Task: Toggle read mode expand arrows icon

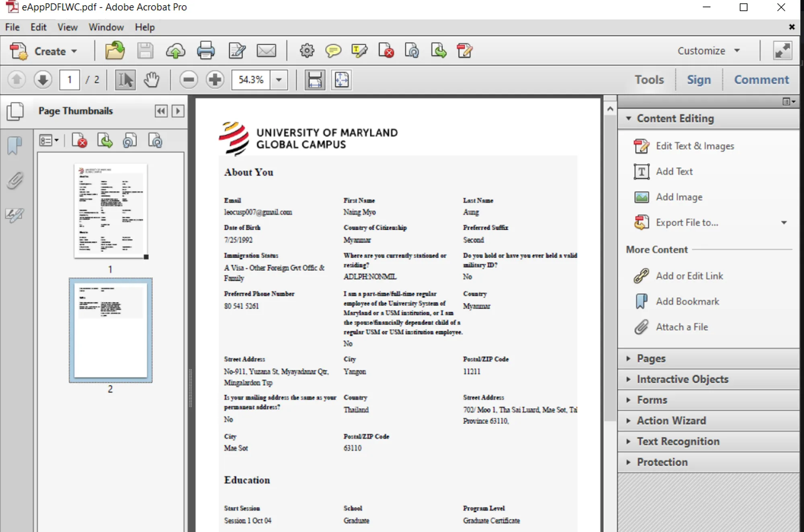Action: [783, 51]
